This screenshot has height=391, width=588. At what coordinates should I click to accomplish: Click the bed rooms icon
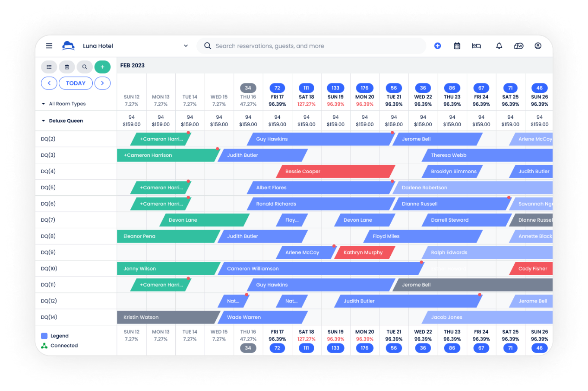(476, 46)
